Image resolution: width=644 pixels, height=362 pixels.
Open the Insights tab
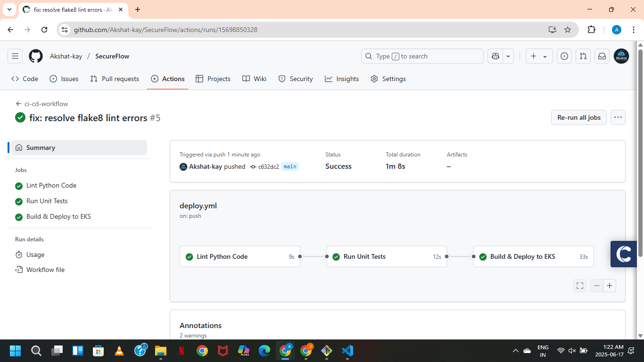click(x=342, y=79)
